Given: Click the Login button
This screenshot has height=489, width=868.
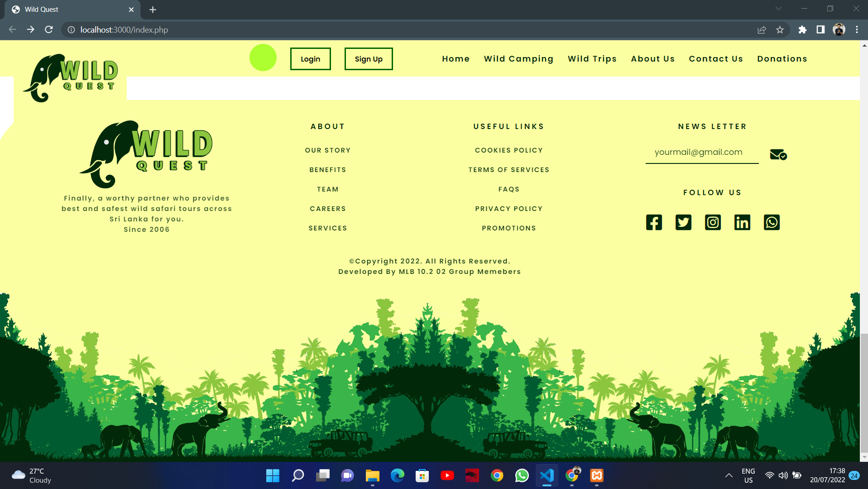Looking at the screenshot, I should [310, 58].
